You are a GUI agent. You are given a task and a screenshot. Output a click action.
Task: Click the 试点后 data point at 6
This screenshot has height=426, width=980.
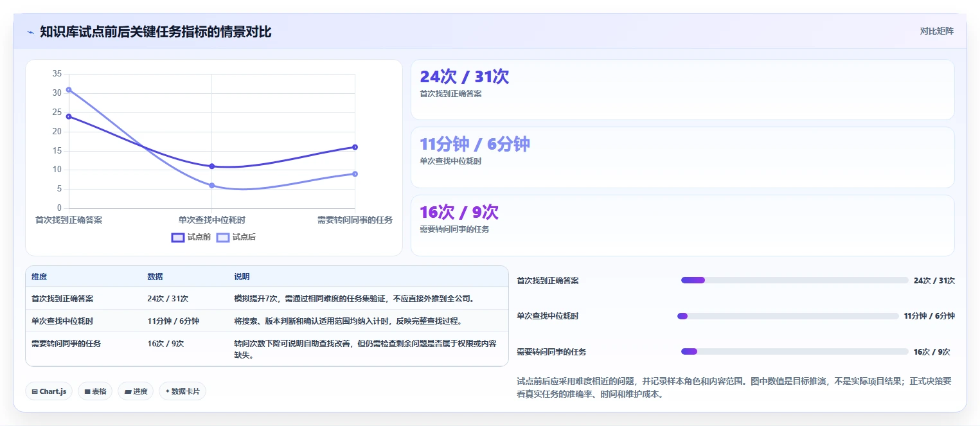click(x=211, y=186)
